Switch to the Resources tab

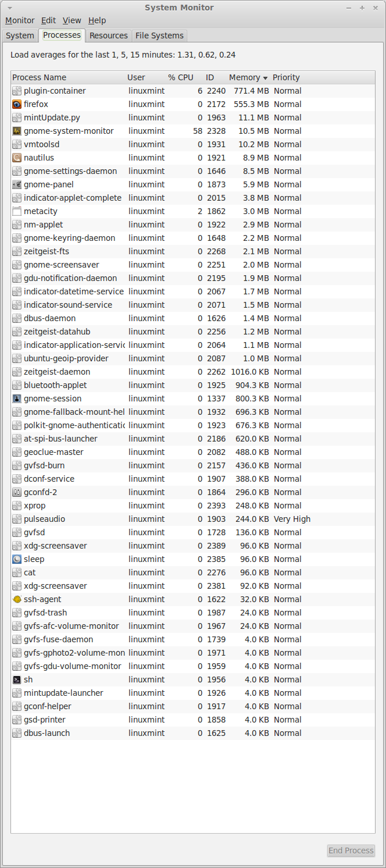(x=108, y=35)
